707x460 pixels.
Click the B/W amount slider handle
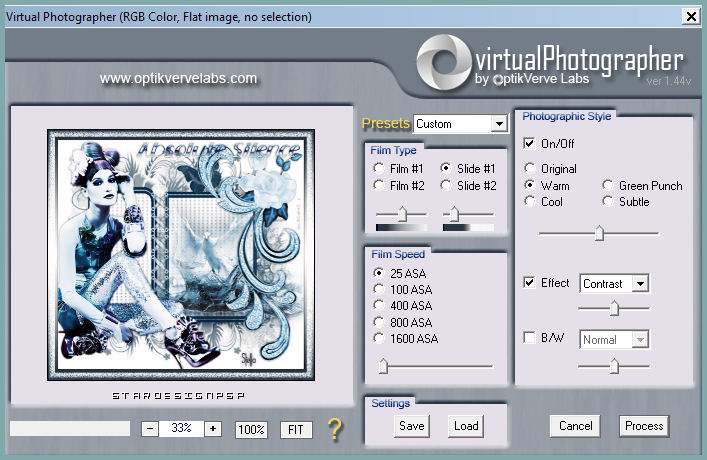pos(614,366)
